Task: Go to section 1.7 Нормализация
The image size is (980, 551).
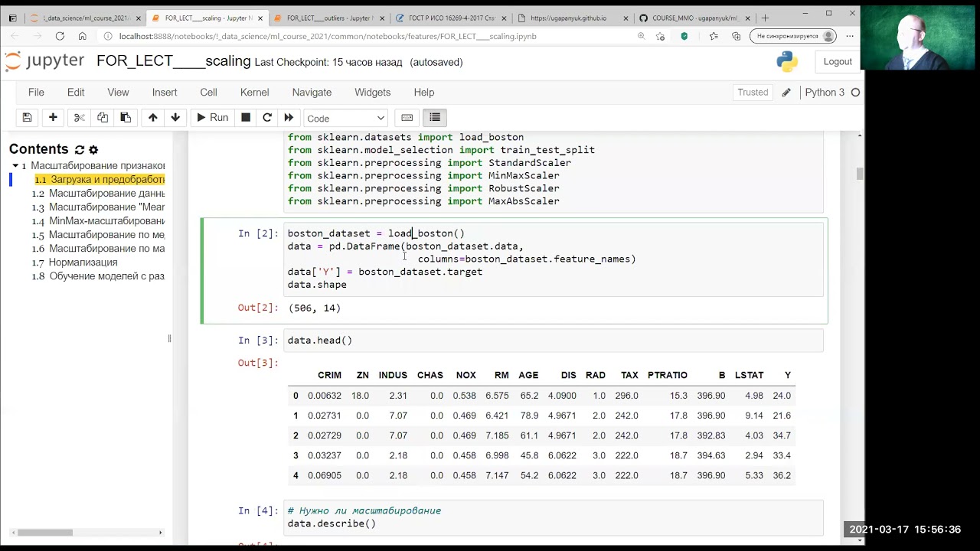Action: click(x=83, y=262)
